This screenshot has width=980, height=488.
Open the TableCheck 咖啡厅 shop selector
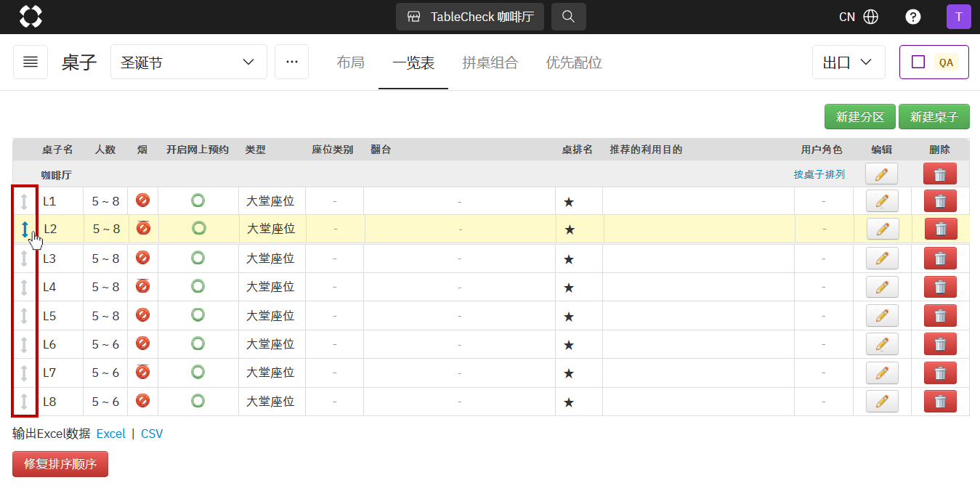click(470, 17)
